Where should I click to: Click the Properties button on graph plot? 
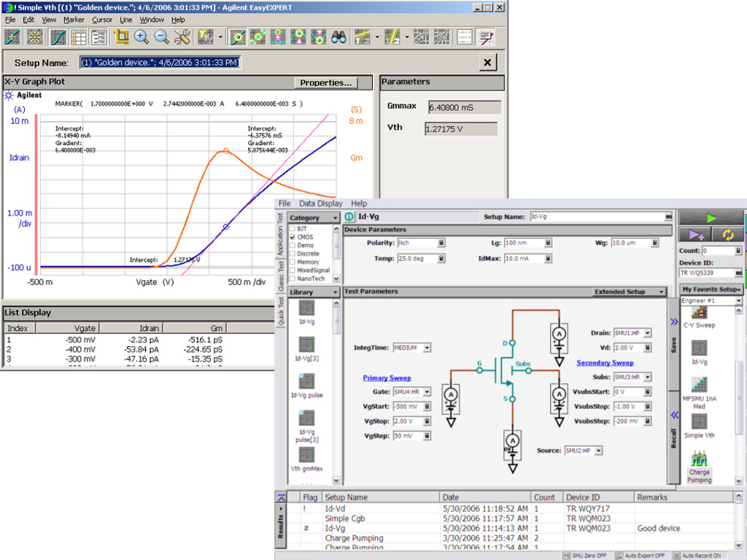tap(326, 83)
